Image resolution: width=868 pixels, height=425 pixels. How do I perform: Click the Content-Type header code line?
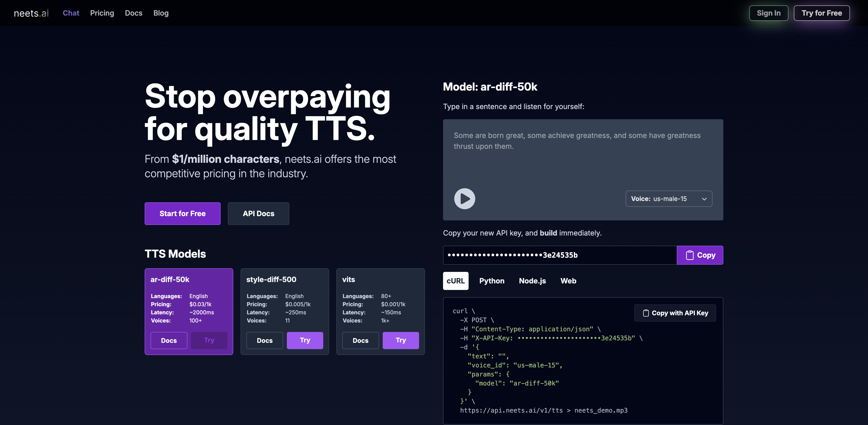click(530, 329)
